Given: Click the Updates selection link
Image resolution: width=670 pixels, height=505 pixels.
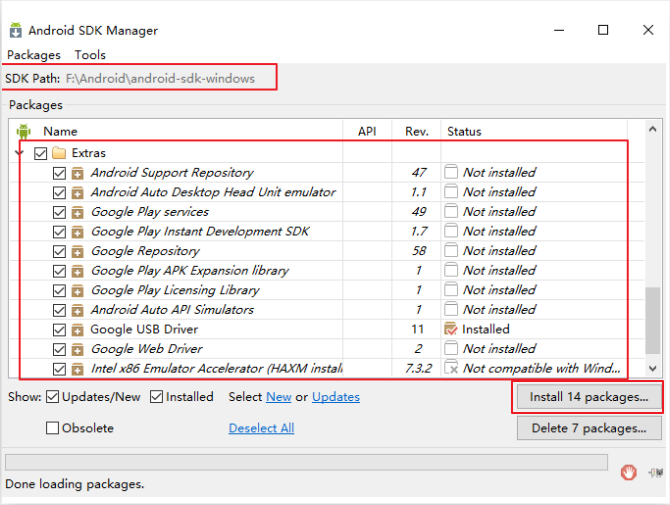Looking at the screenshot, I should pyautogui.click(x=336, y=397).
